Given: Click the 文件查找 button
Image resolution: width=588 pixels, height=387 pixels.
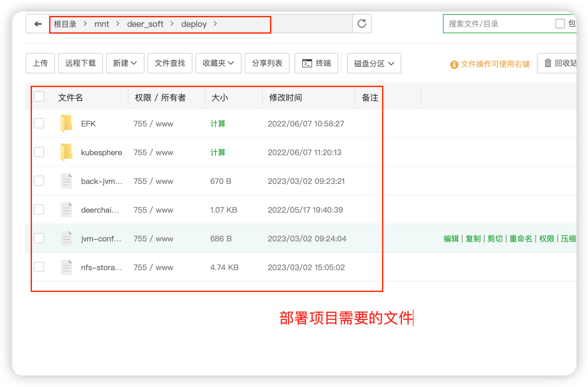Looking at the screenshot, I should coord(170,63).
